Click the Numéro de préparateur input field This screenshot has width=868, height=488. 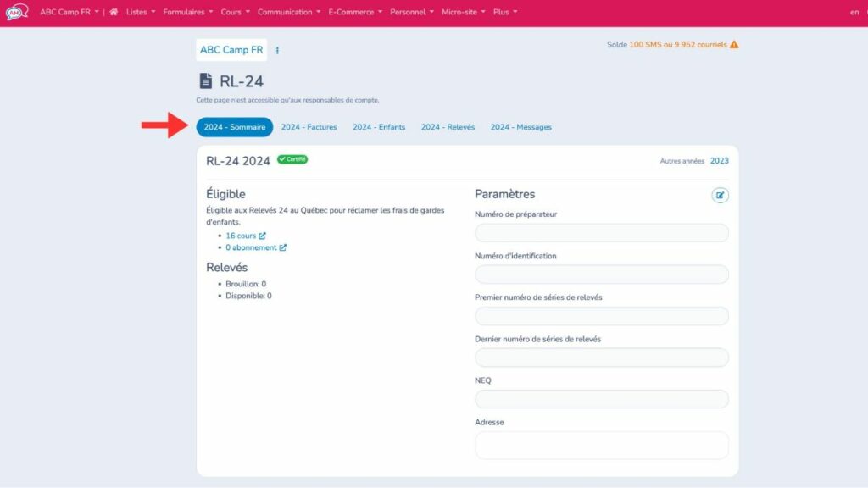pyautogui.click(x=602, y=232)
